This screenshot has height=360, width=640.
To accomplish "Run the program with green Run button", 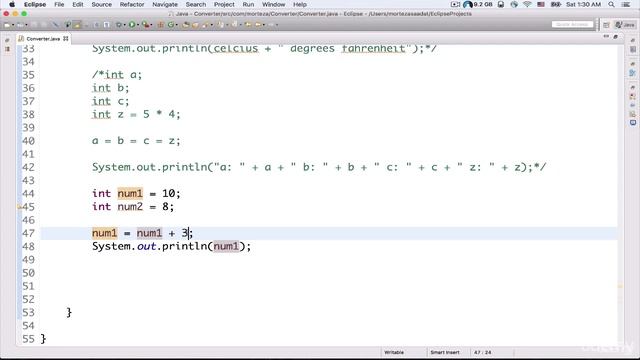I will tap(132, 25).
